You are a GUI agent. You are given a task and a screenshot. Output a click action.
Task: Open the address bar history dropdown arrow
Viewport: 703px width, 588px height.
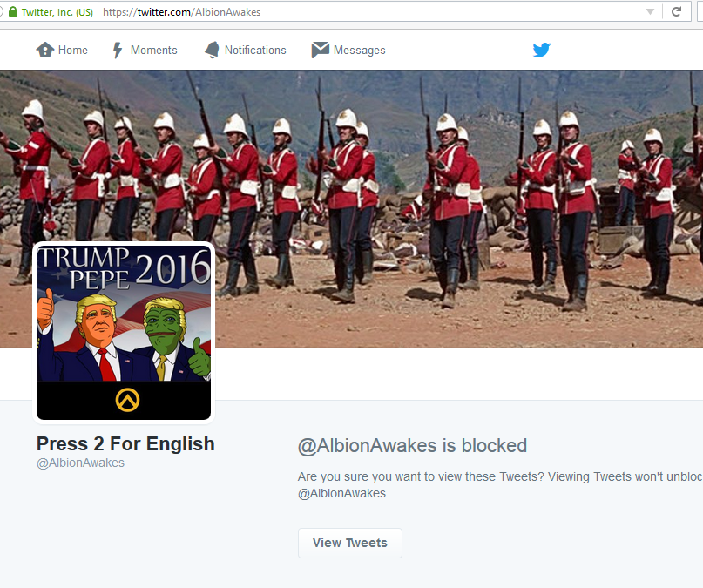650,12
